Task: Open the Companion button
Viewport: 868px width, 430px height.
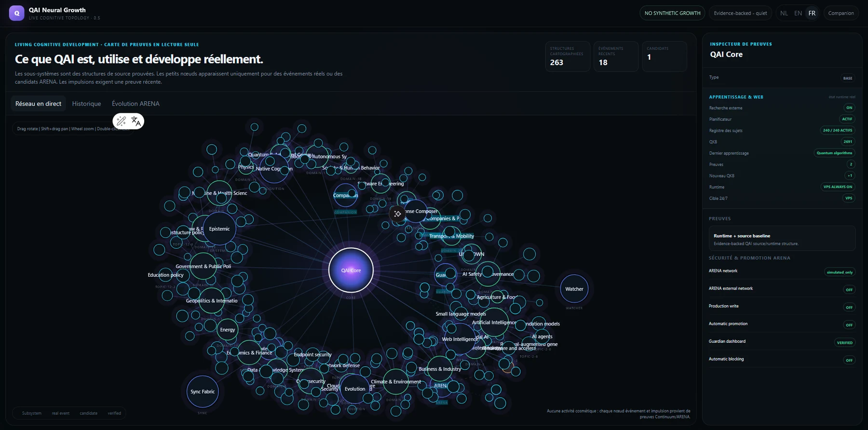Action: point(841,13)
